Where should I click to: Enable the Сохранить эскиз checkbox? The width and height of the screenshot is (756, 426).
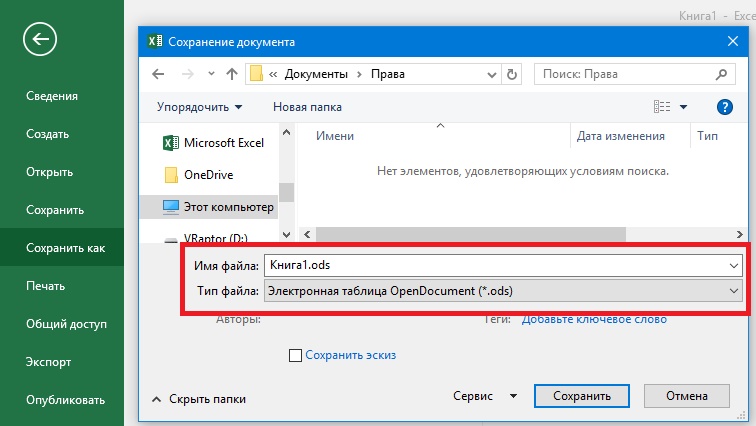pyautogui.click(x=295, y=354)
